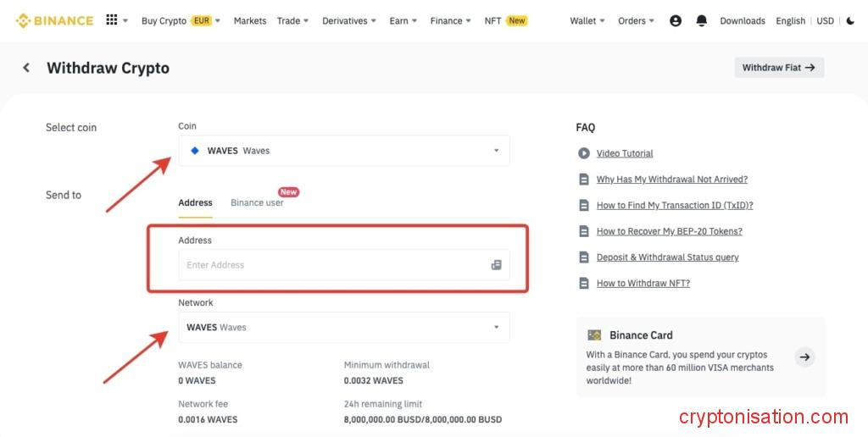
Task: Go back using the left arrow
Action: (x=26, y=68)
